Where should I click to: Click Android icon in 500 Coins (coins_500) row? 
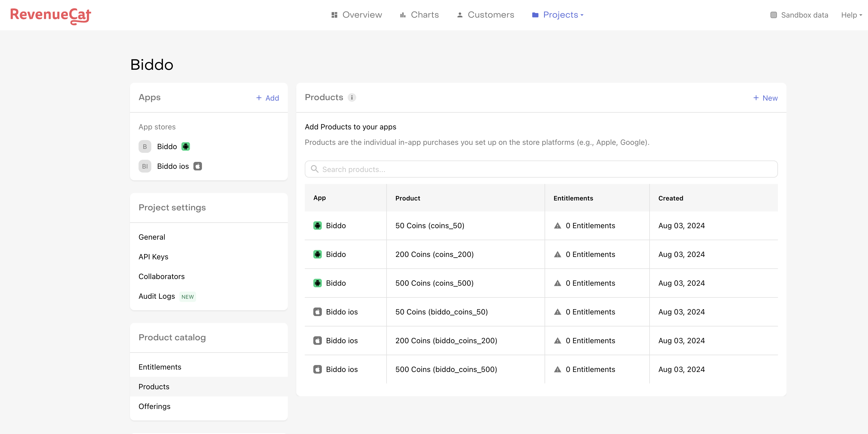click(x=317, y=283)
